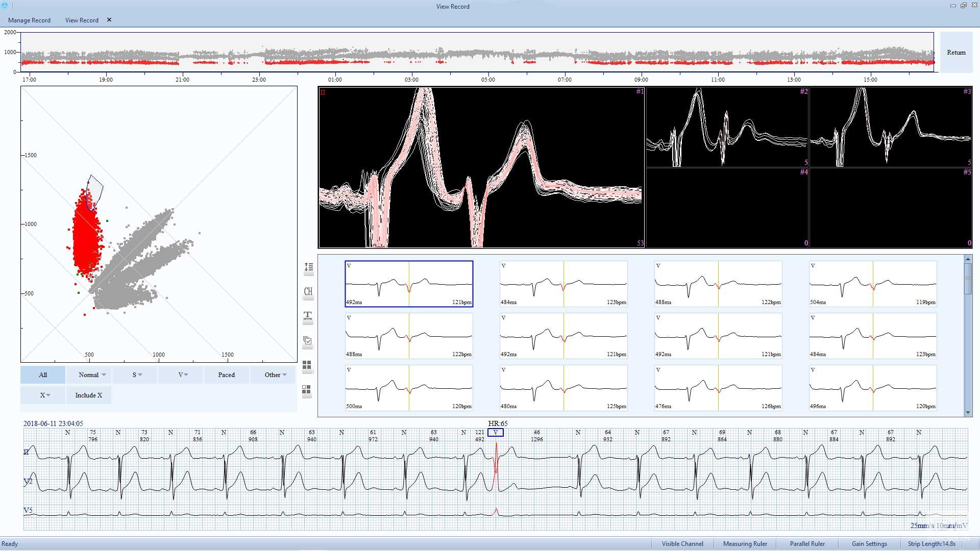Viewport: 980px width, 551px height.
Task: Switch to Manage Record tab
Action: coord(29,20)
